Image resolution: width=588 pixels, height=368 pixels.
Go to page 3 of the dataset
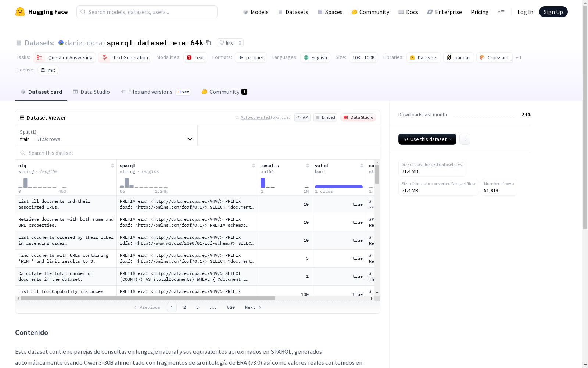(197, 307)
